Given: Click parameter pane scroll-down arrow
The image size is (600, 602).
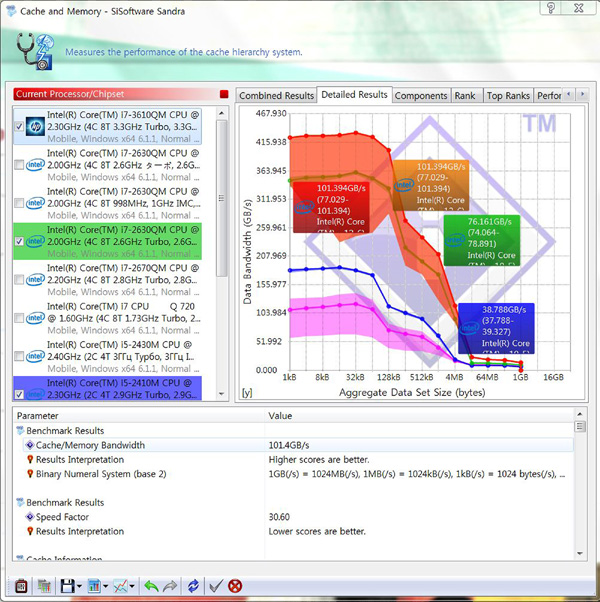Looking at the screenshot, I should (580, 554).
